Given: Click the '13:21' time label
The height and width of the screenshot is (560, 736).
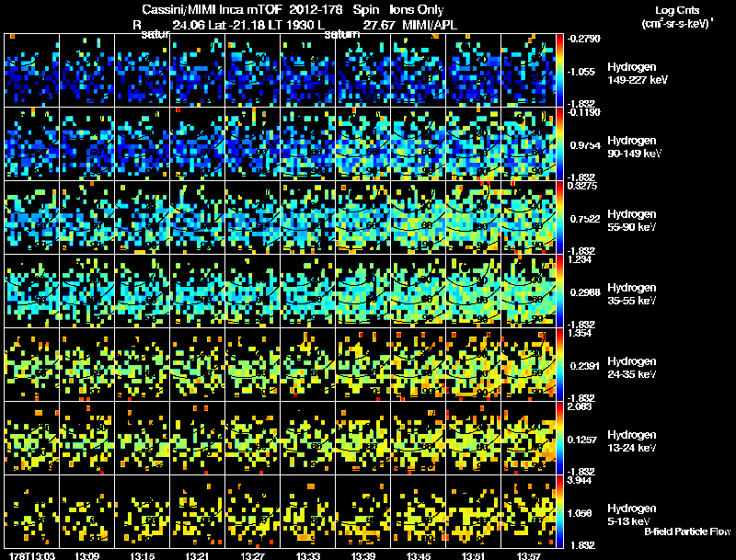Looking at the screenshot, I should (197, 555).
